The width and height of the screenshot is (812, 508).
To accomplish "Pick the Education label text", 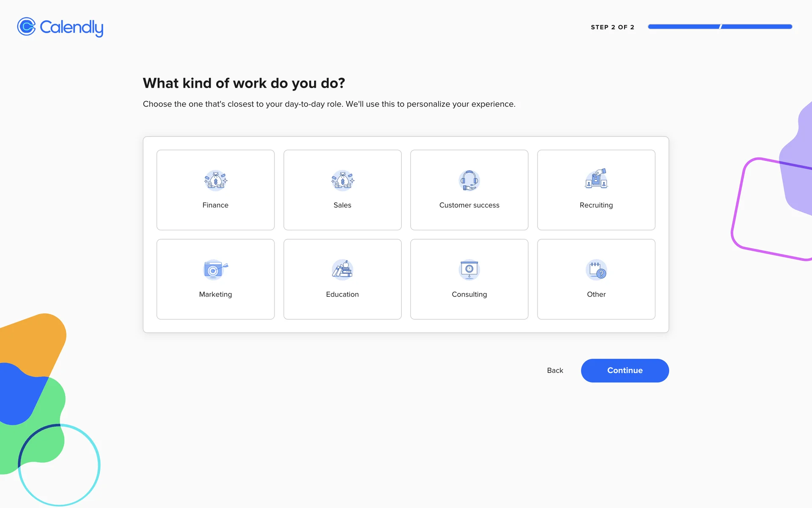I will click(343, 294).
